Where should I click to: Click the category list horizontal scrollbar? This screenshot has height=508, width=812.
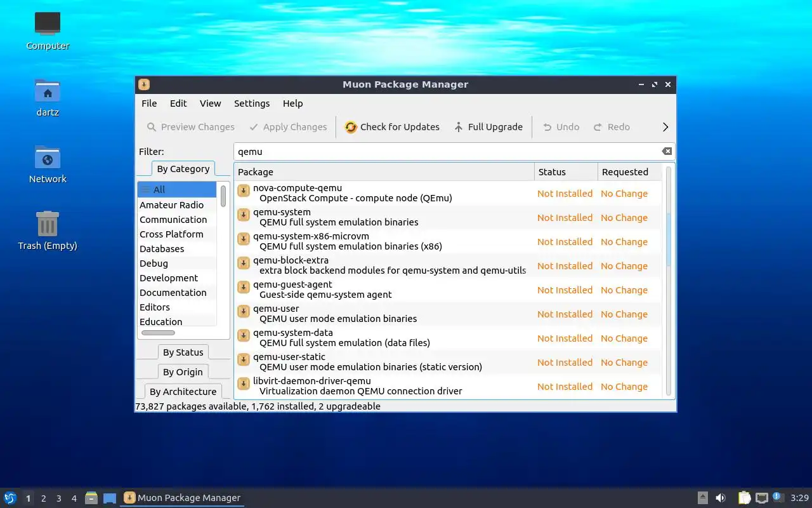(158, 333)
